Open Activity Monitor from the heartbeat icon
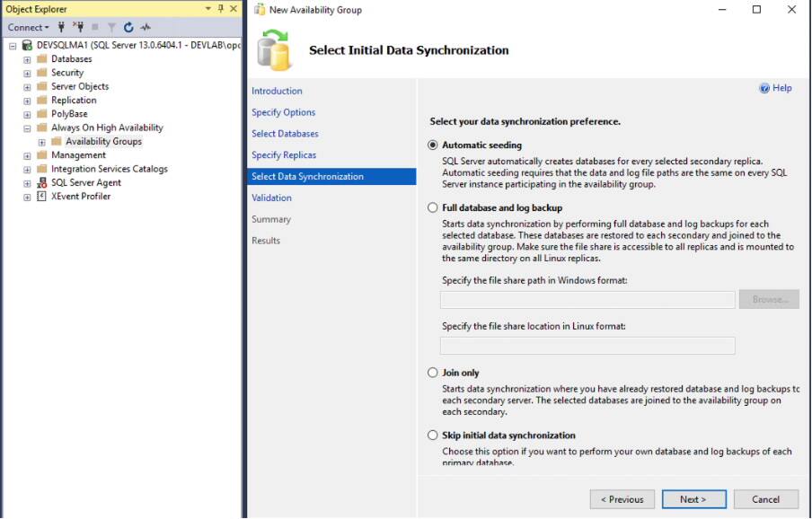Image resolution: width=812 pixels, height=519 pixels. (144, 27)
